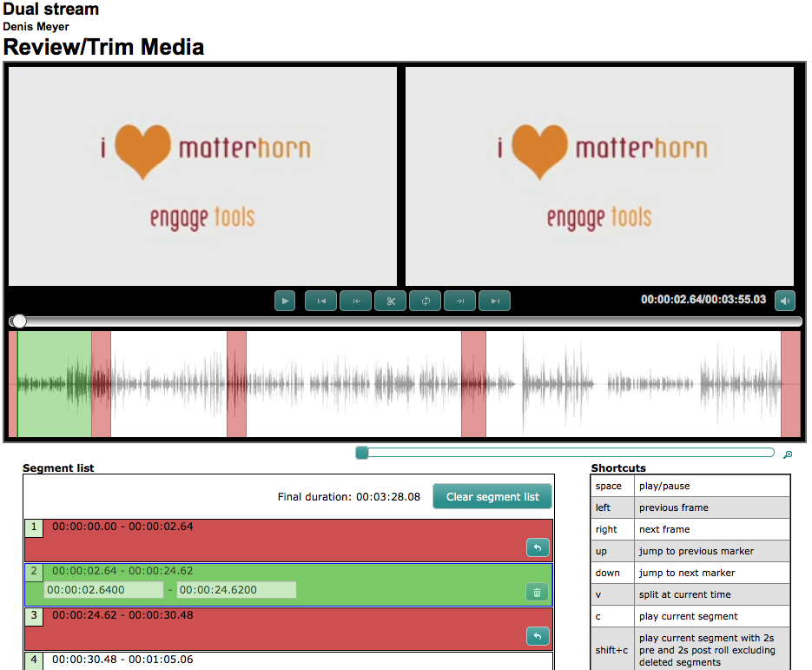Click the left-arrow-to-bar previous frame icon
The width and height of the screenshot is (812, 670).
point(356,301)
